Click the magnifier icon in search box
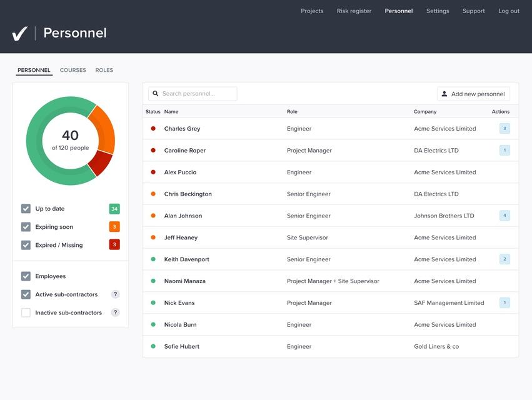This screenshot has width=532, height=400. coord(156,94)
